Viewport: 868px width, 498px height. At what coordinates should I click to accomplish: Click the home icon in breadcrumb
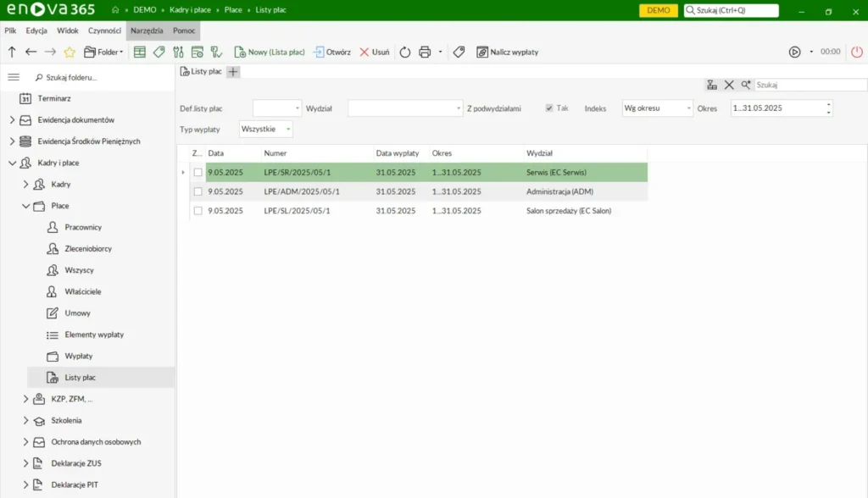tap(115, 10)
